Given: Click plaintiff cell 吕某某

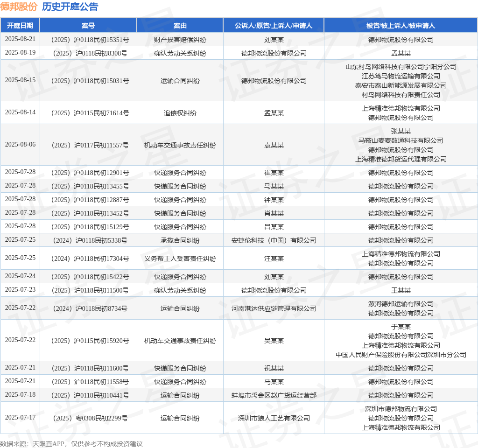Looking at the screenshot, I should click(274, 227).
